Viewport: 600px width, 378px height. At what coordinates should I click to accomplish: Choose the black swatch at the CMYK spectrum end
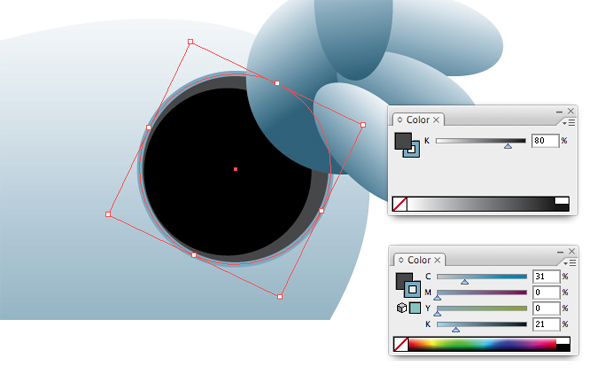pos(563,348)
